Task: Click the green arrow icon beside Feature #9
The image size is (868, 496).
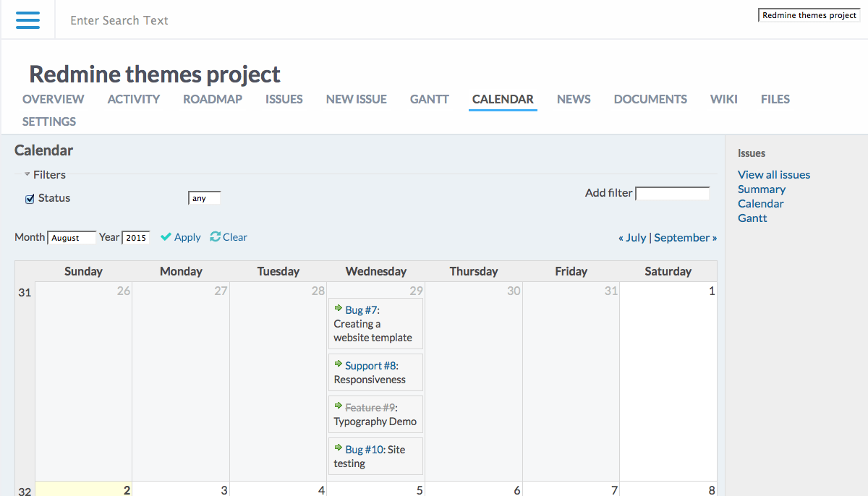Action: click(338, 406)
